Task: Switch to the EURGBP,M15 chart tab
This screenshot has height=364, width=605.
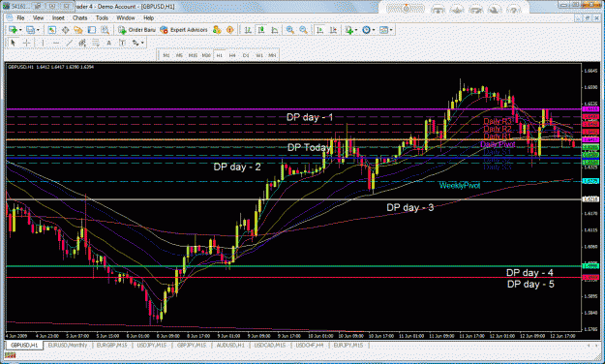Action: click(x=112, y=345)
